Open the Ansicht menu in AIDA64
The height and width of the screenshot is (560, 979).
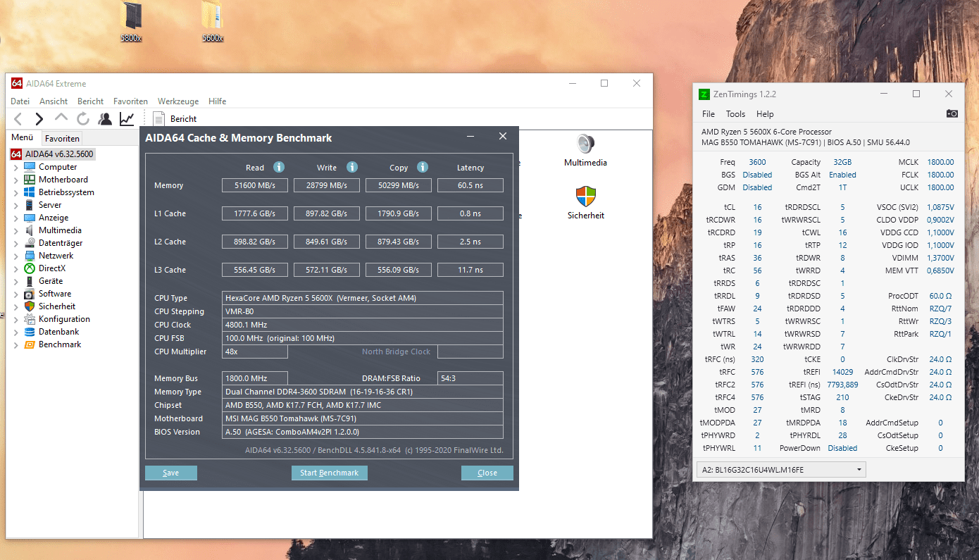(54, 101)
